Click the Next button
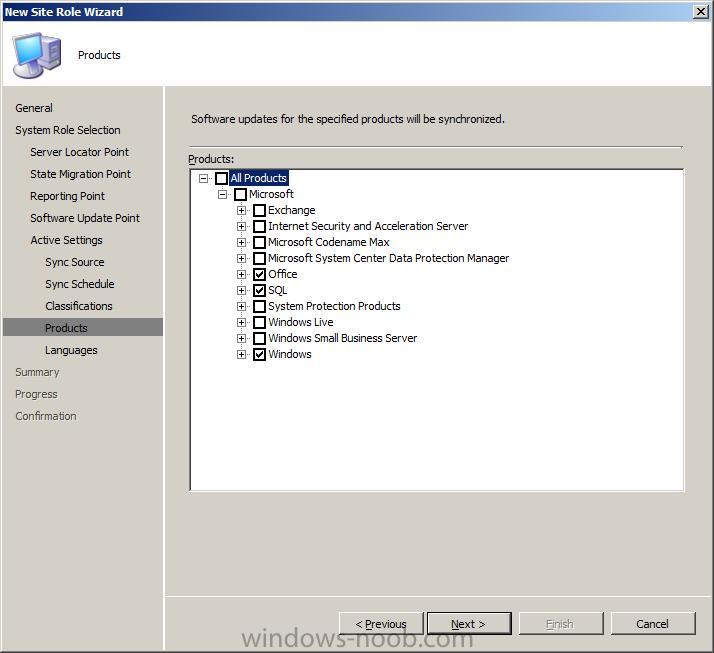The height and width of the screenshot is (653, 714). point(469,623)
